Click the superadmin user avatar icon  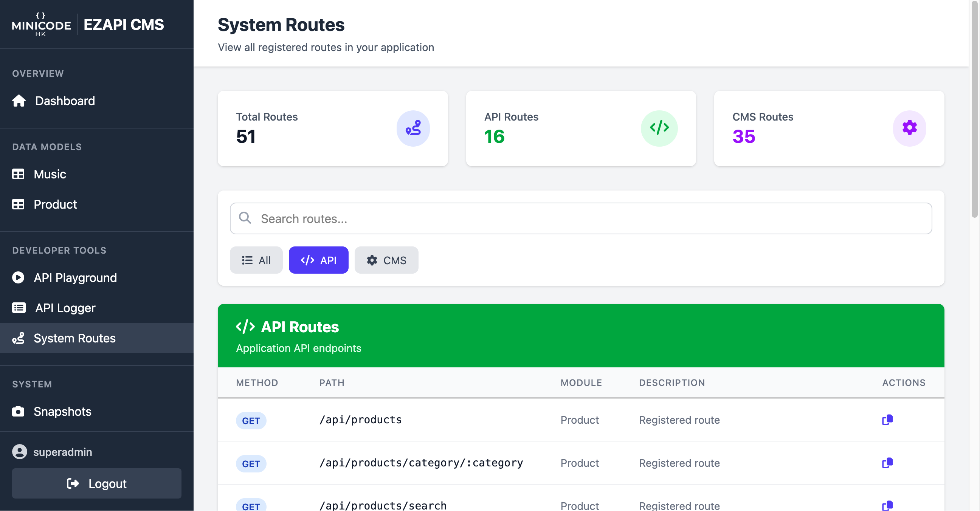click(19, 452)
